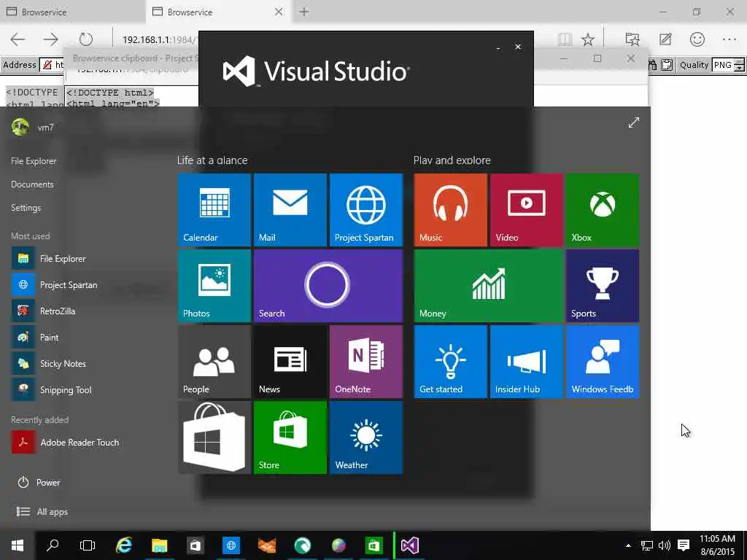Open the unlabeled white shopping bag tile
747x560 pixels.
click(214, 437)
